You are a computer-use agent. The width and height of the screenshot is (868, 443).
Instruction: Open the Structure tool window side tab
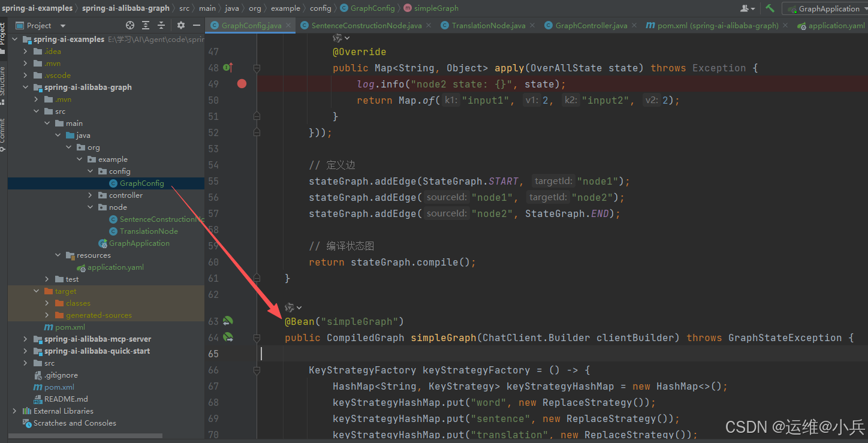point(3,85)
